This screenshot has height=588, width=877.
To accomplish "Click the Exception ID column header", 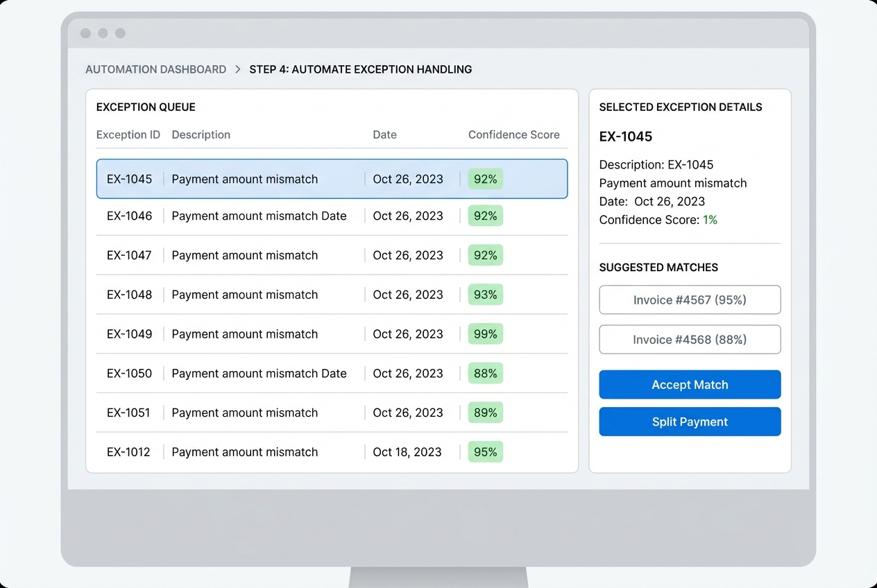I will click(128, 135).
